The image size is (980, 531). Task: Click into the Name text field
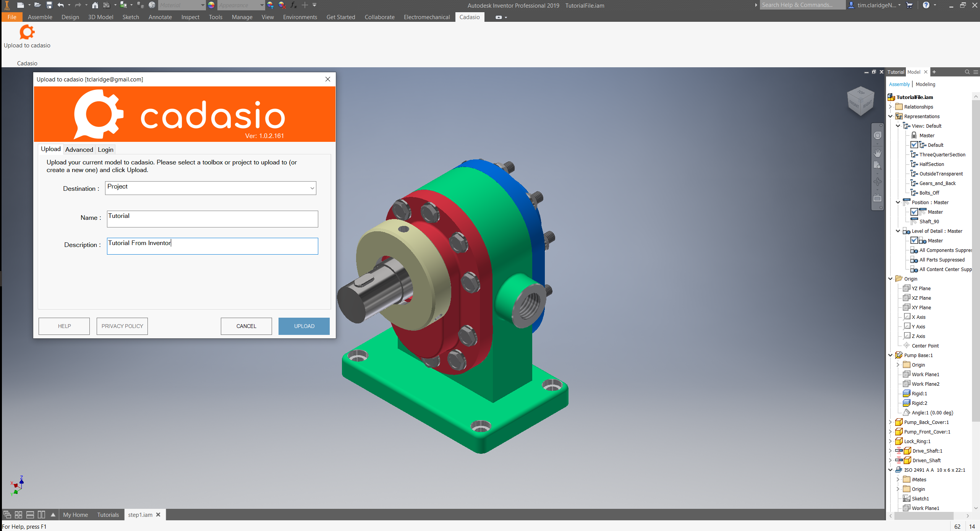pos(212,219)
